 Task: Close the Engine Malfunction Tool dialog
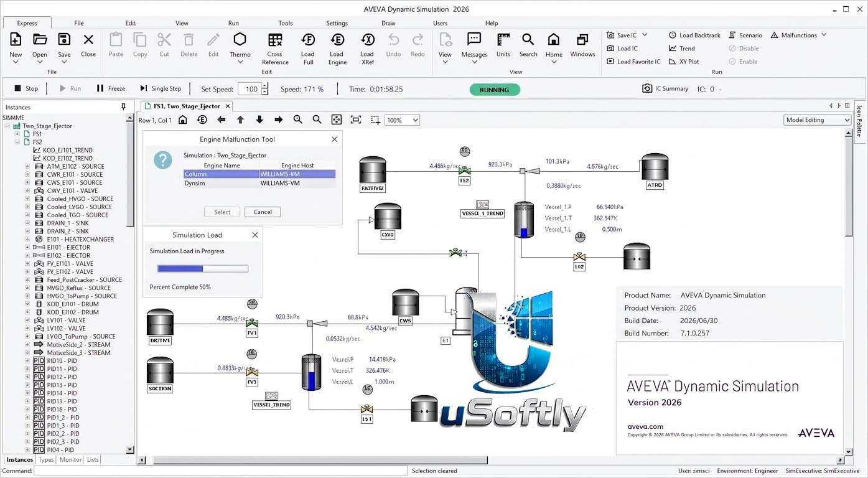coord(334,139)
